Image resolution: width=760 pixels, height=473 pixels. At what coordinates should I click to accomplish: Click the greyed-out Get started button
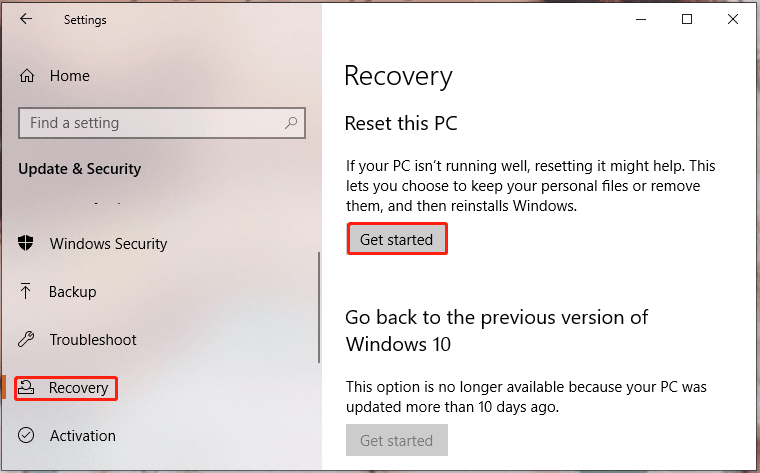(x=396, y=440)
